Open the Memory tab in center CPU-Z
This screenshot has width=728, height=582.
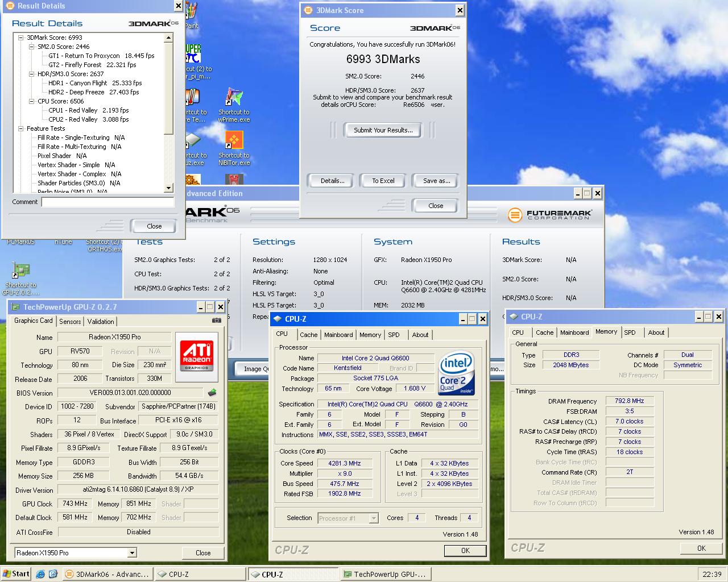(370, 335)
